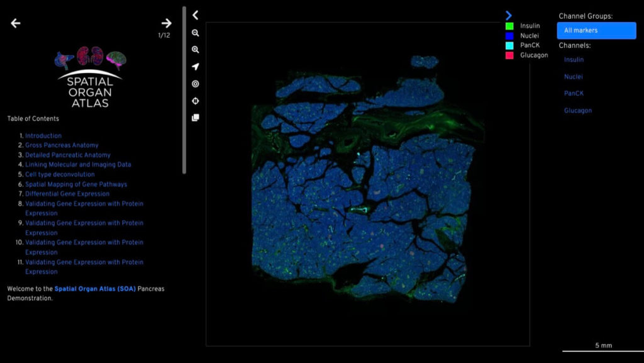This screenshot has width=644, height=363.
Task: Click the overlapping squares copy icon
Action: coord(196,118)
